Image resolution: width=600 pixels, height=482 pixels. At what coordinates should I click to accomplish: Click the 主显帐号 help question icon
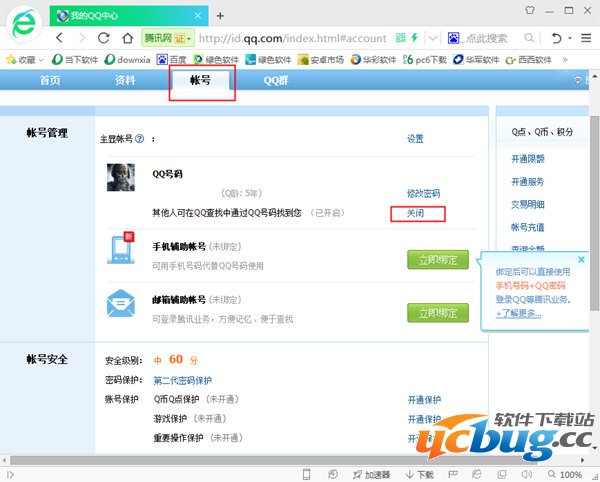140,138
